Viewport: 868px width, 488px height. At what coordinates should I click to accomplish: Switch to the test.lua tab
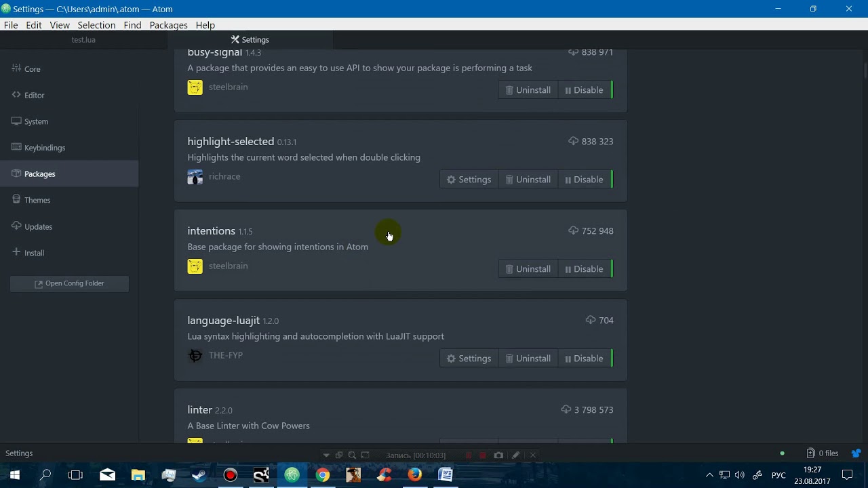coord(83,40)
